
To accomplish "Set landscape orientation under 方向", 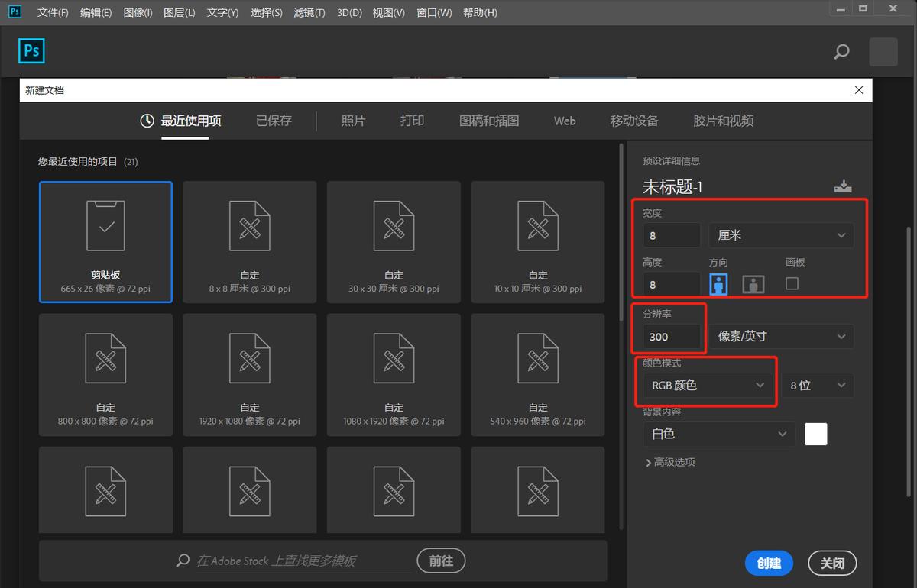I will [753, 283].
